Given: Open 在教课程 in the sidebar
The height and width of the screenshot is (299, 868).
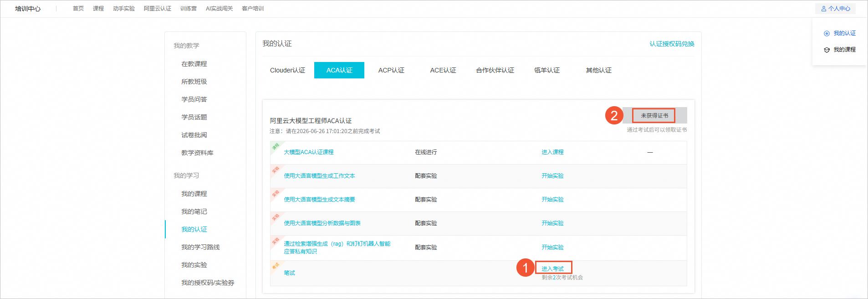Looking at the screenshot, I should (x=194, y=64).
